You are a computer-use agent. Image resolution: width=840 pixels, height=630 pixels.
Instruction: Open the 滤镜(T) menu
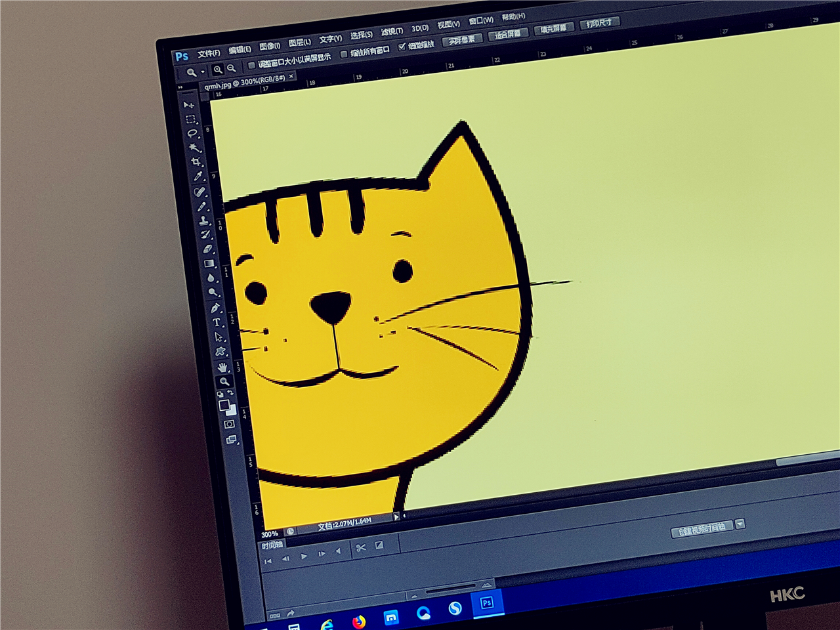(x=392, y=31)
